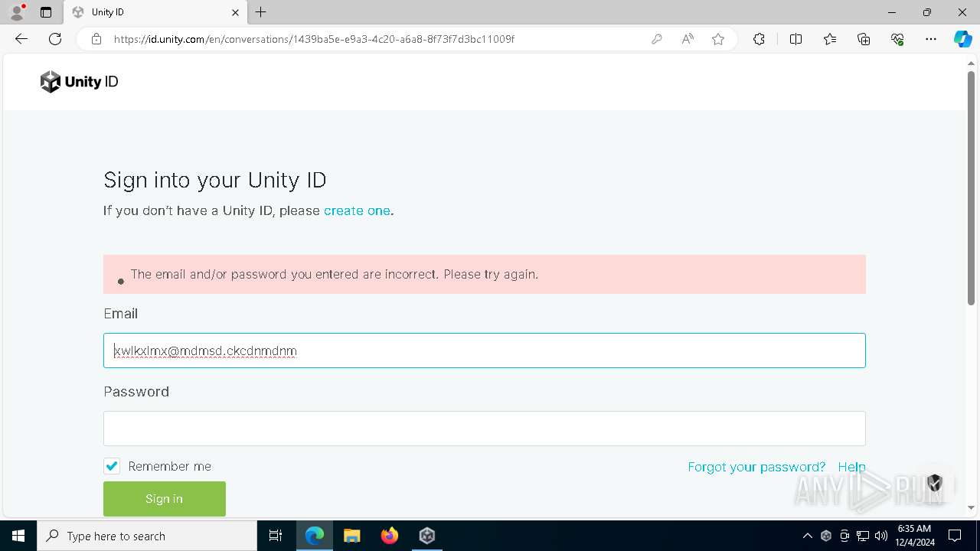The height and width of the screenshot is (551, 980).
Task: Click the green Sign in button
Action: [165, 499]
